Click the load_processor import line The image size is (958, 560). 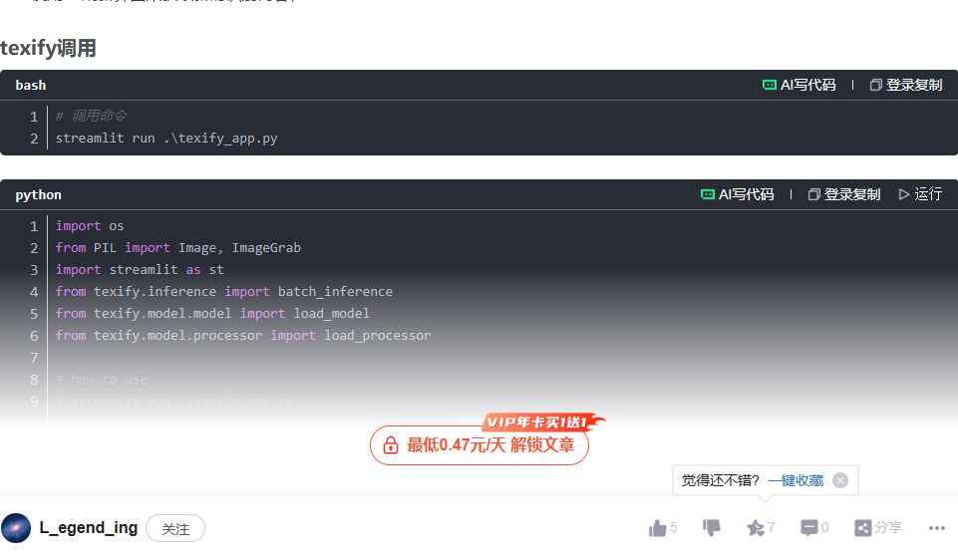coord(243,336)
